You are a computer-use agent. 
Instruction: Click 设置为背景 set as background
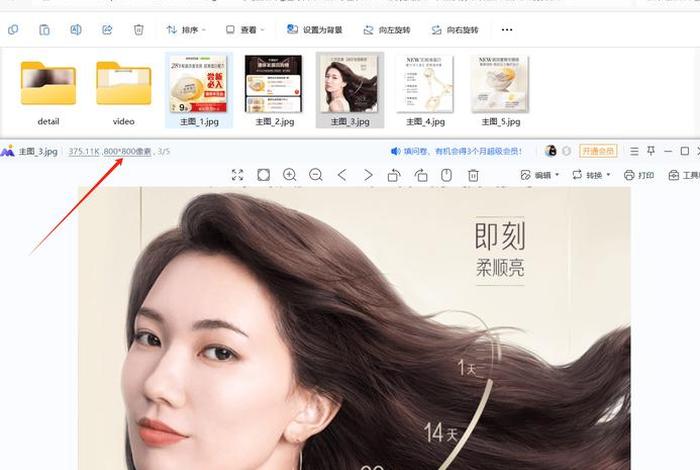pos(314,30)
